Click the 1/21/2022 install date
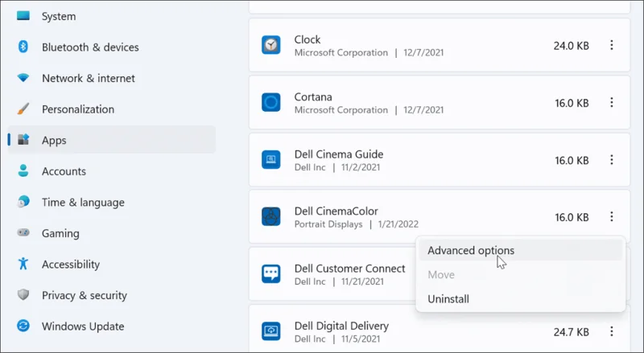Viewport: 644px width, 353px height. coord(398,224)
